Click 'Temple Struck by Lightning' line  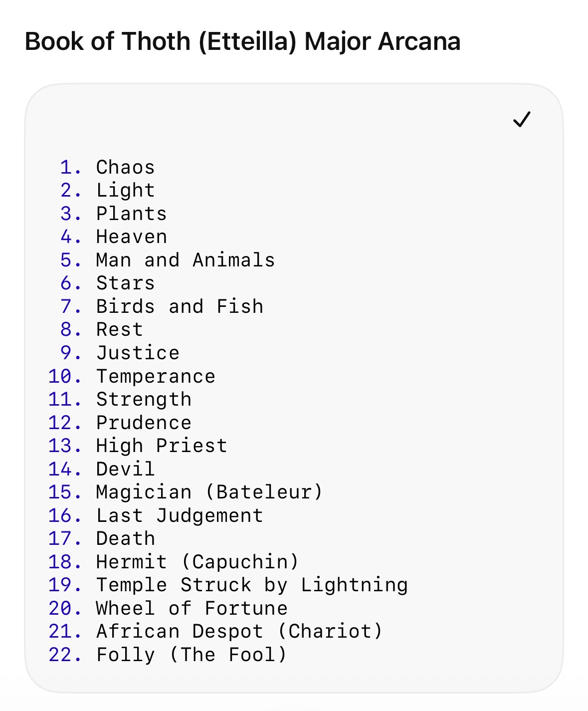[252, 585]
